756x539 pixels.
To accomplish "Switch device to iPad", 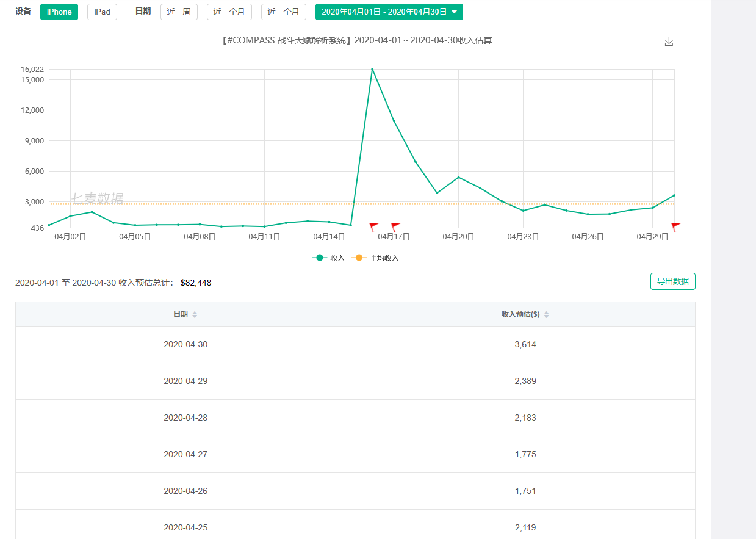I will pos(102,12).
